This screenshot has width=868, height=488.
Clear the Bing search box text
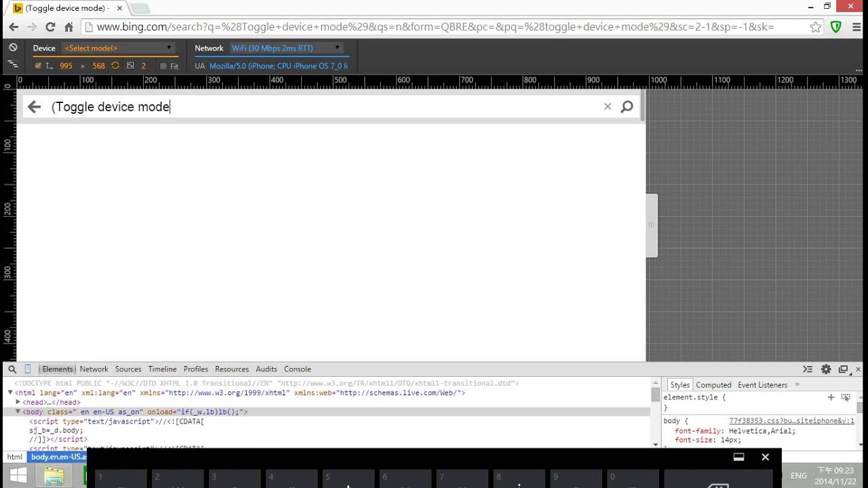(608, 106)
